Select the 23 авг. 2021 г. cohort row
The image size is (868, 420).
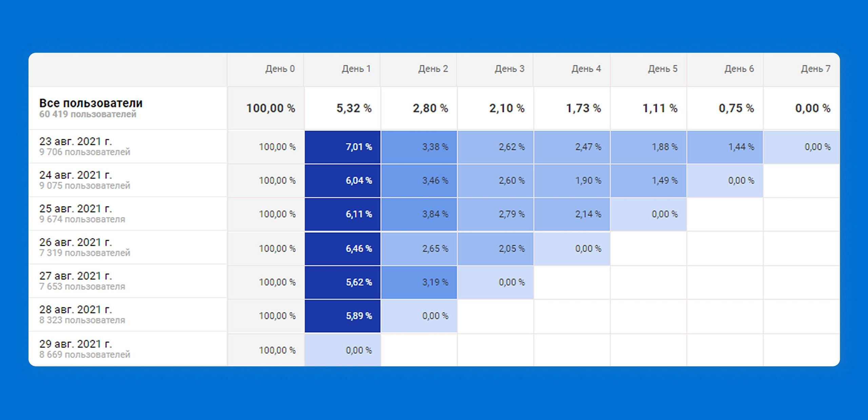coord(76,142)
